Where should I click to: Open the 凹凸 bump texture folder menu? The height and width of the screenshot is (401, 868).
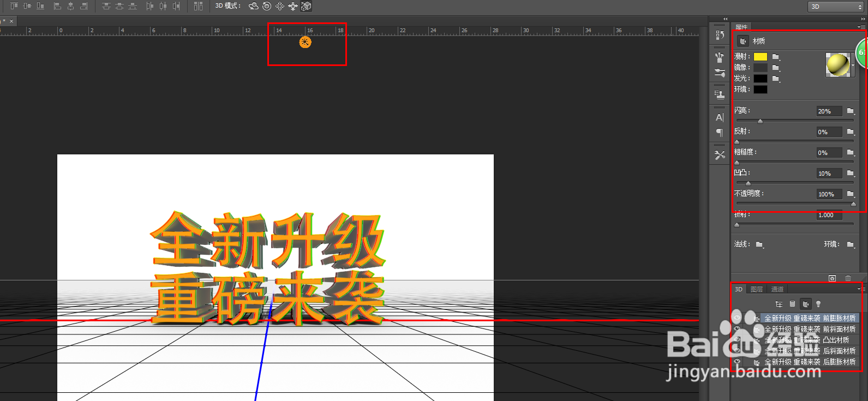851,173
